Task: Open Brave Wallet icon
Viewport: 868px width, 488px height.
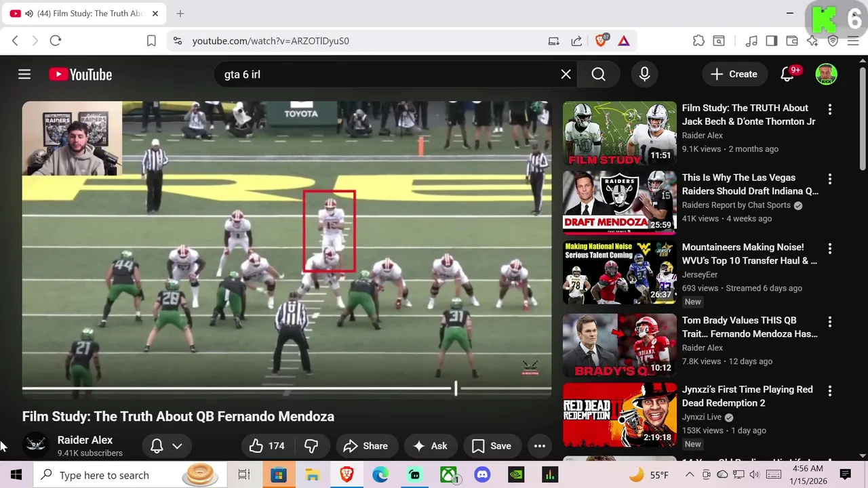Action: (x=792, y=41)
